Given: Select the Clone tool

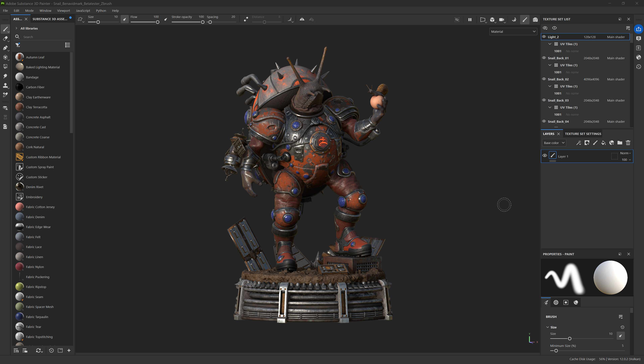Looking at the screenshot, I should pos(5,86).
